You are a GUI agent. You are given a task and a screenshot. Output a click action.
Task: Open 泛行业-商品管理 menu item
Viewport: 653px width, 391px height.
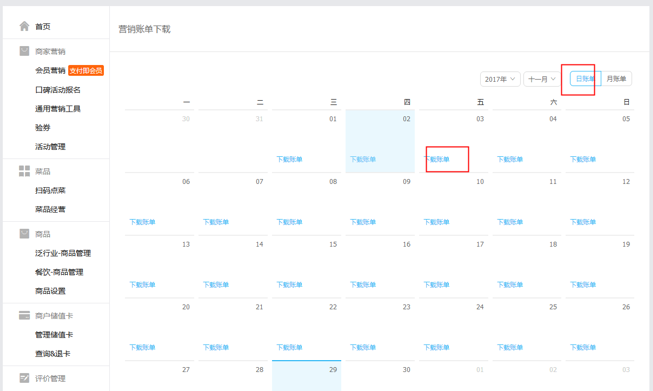[63, 253]
